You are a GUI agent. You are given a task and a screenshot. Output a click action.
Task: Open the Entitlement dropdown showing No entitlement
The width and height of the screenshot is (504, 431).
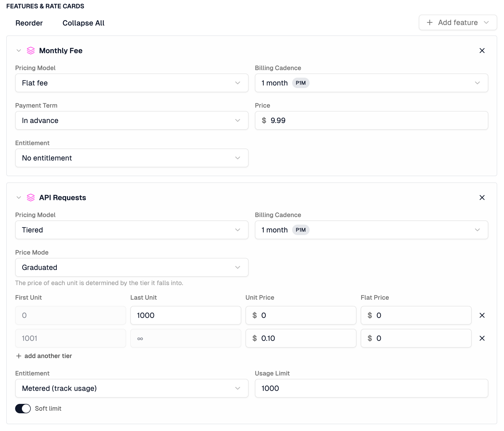click(132, 158)
